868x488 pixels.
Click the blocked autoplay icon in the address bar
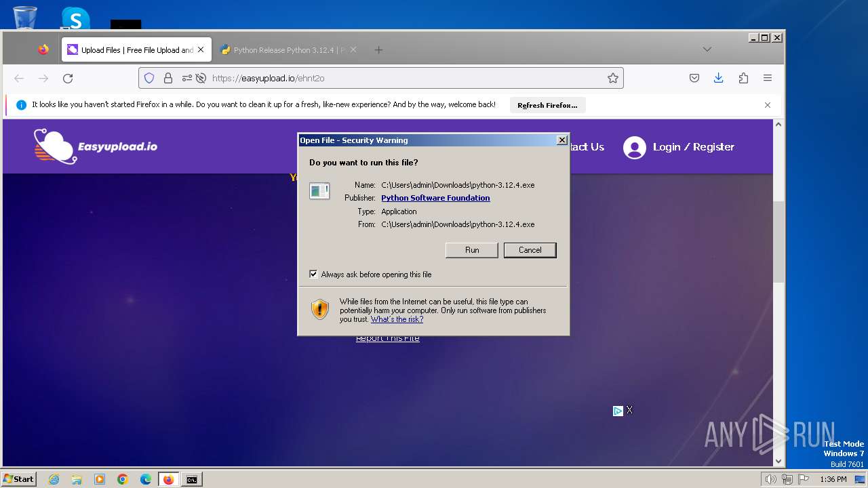[x=201, y=78]
